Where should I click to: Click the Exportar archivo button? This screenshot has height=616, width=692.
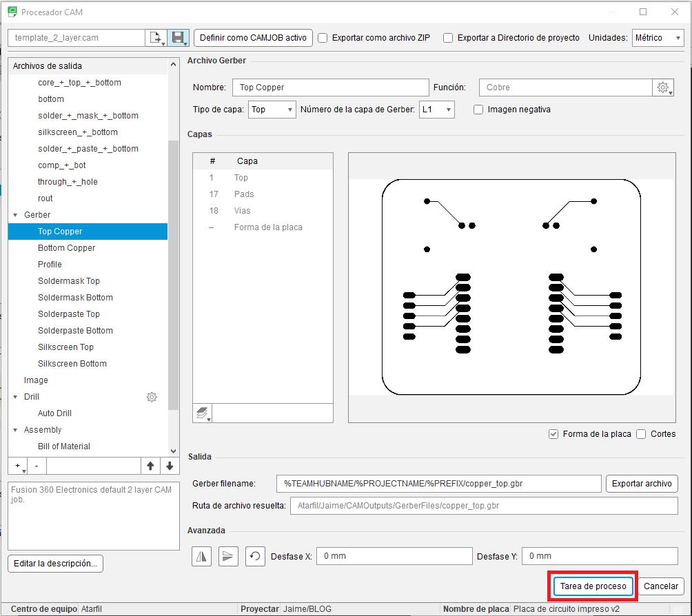click(x=642, y=484)
